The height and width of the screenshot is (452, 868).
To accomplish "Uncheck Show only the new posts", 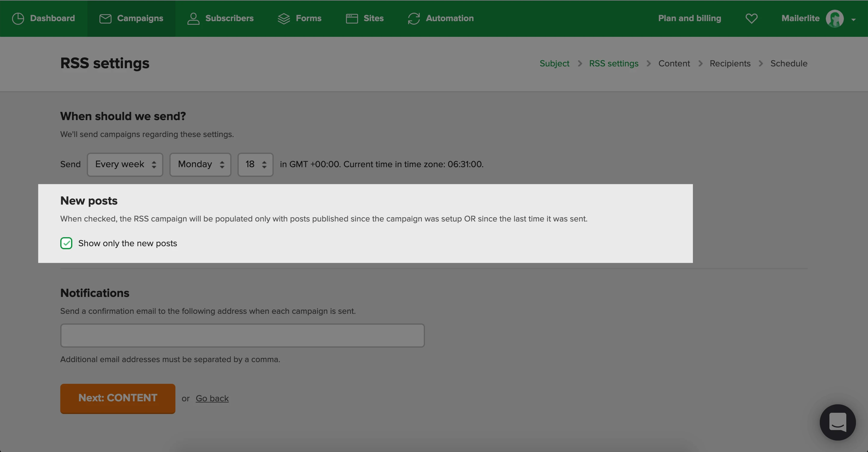I will [x=66, y=243].
